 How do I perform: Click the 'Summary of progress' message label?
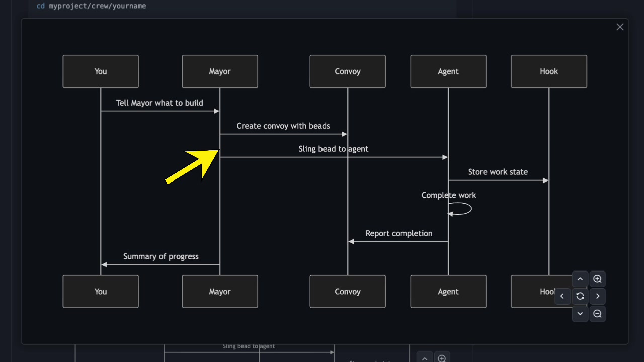[161, 256]
